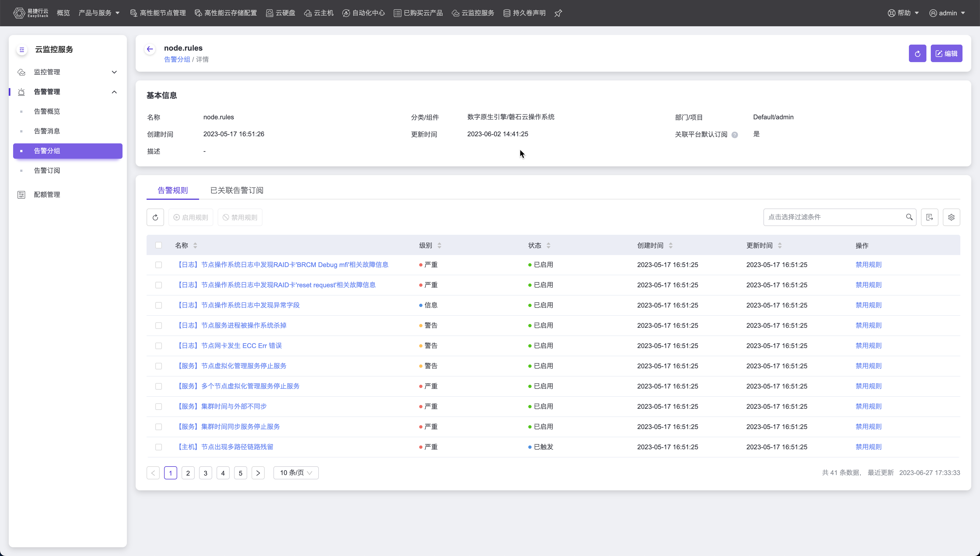Click the 编辑 button
980x556 pixels.
(x=946, y=53)
